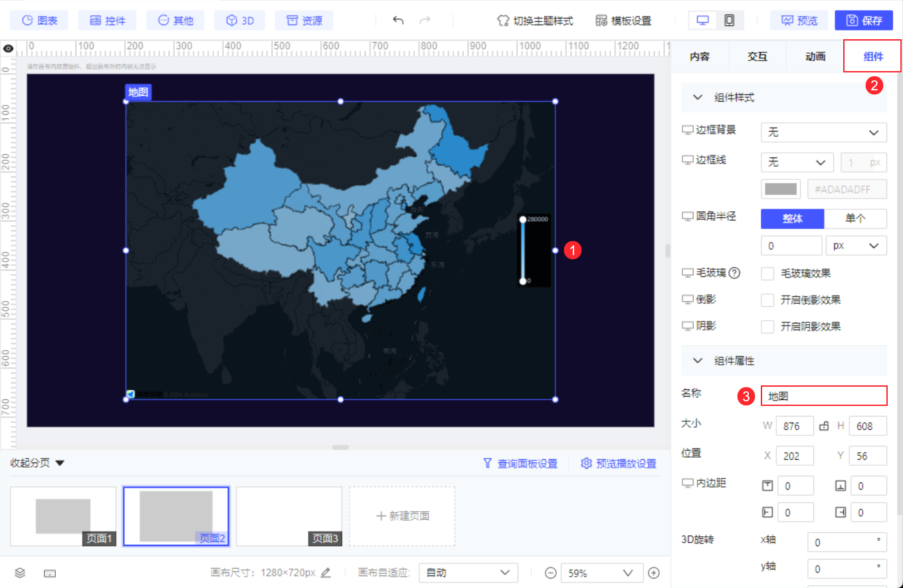The image size is (903, 588).
Task: Click the zoom in plus icon
Action: pos(654,573)
